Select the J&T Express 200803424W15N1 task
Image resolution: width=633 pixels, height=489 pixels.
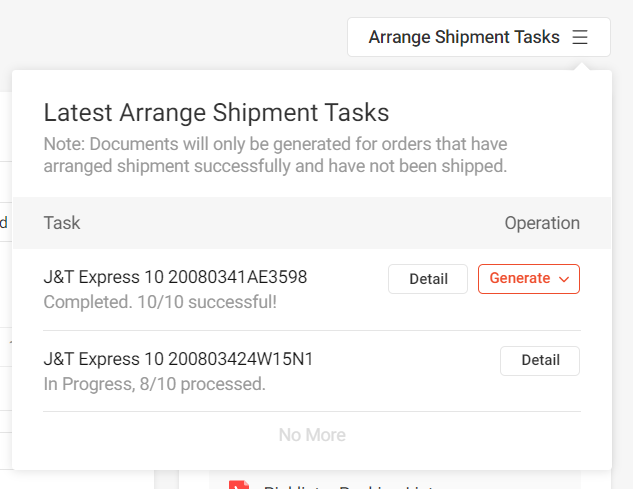pos(178,358)
